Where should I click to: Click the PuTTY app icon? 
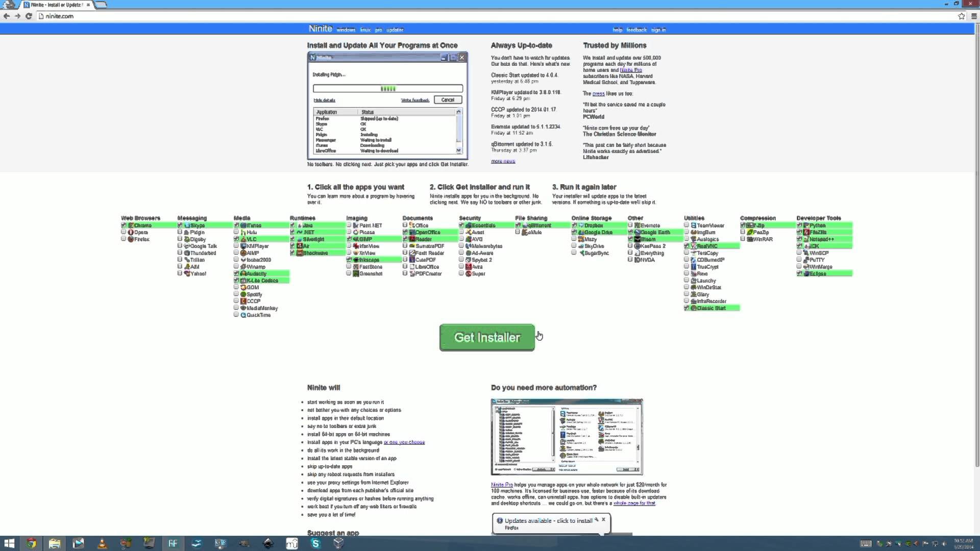click(806, 260)
